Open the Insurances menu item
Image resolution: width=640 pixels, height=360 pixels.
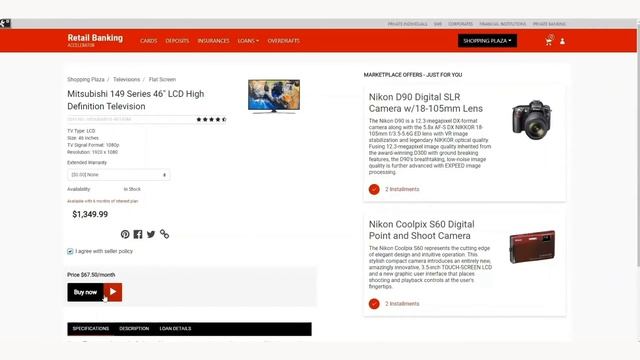point(213,41)
